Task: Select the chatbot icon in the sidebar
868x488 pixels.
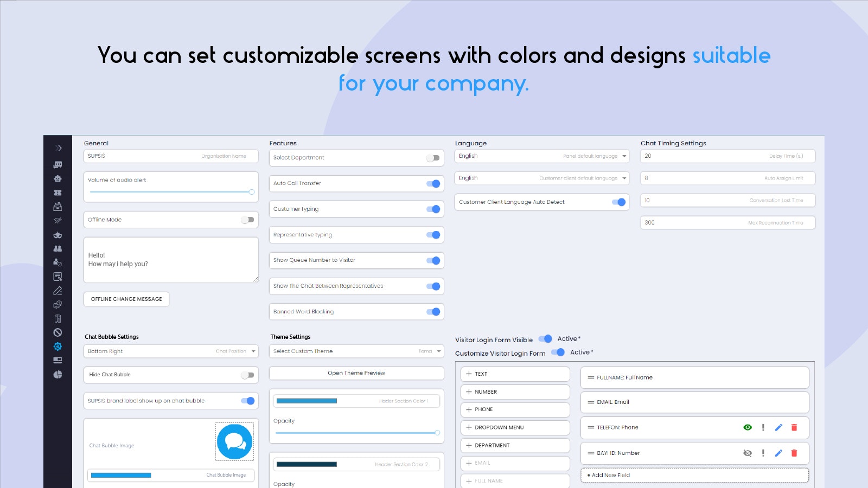Action: point(58,179)
